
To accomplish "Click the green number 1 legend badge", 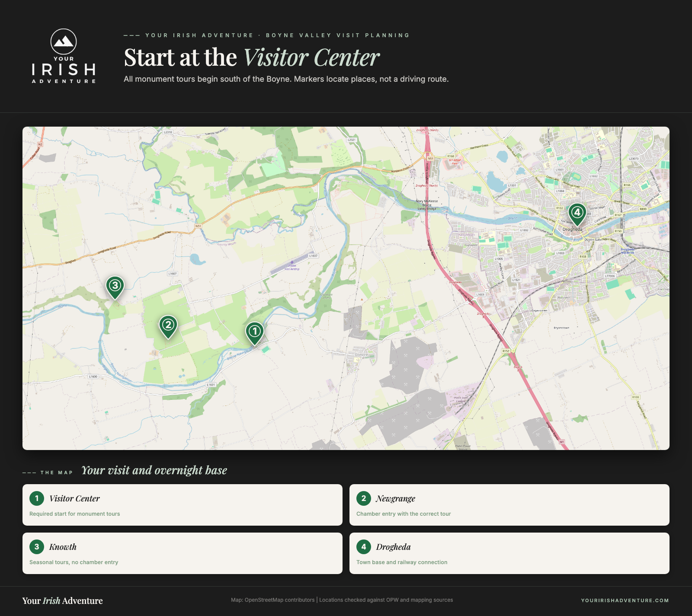I will (37, 498).
